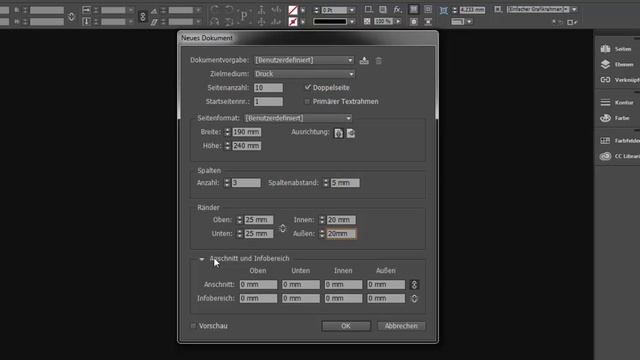
Task: Click the Breite stepper arrows
Action: click(x=227, y=132)
